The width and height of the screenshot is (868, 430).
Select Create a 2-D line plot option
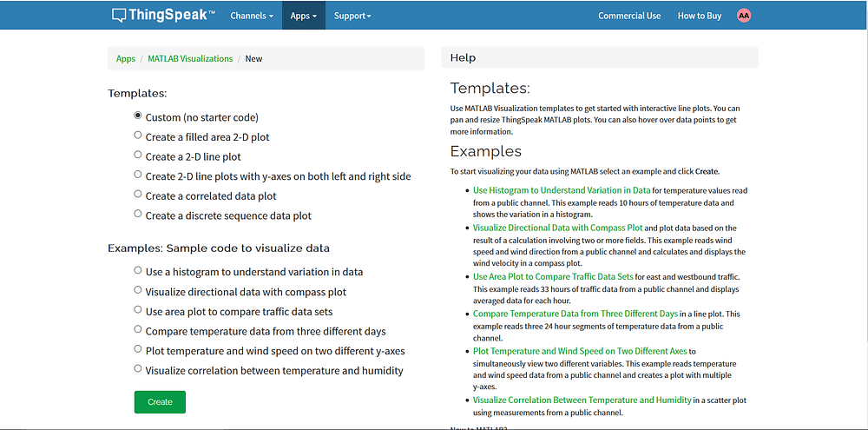138,155
